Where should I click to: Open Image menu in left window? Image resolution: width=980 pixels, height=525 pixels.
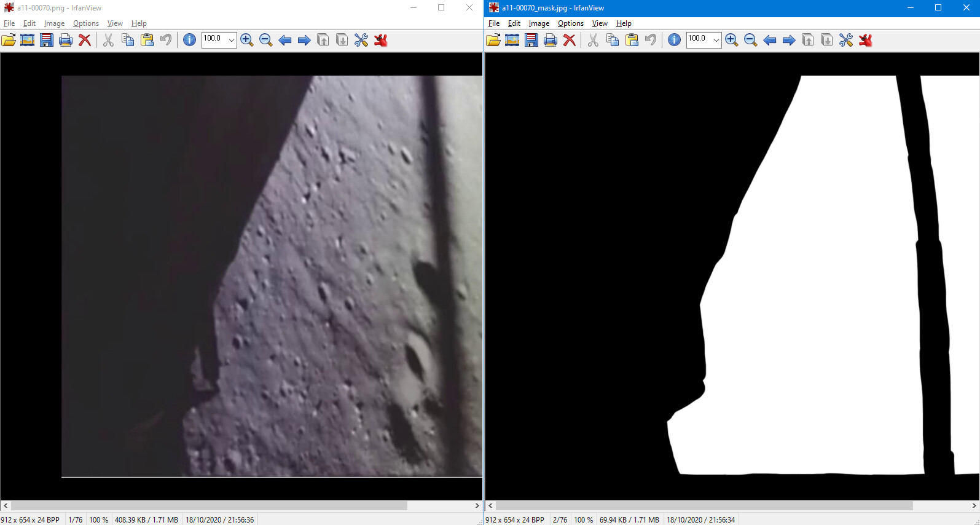tap(54, 23)
